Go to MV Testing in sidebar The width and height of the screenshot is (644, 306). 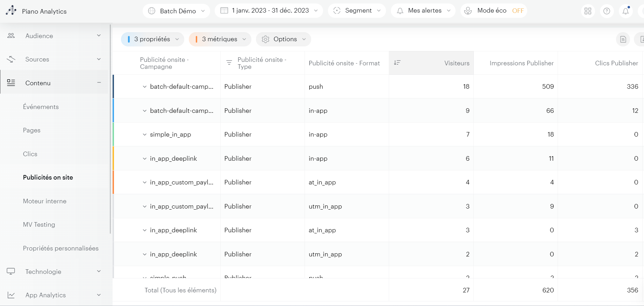coord(39,225)
